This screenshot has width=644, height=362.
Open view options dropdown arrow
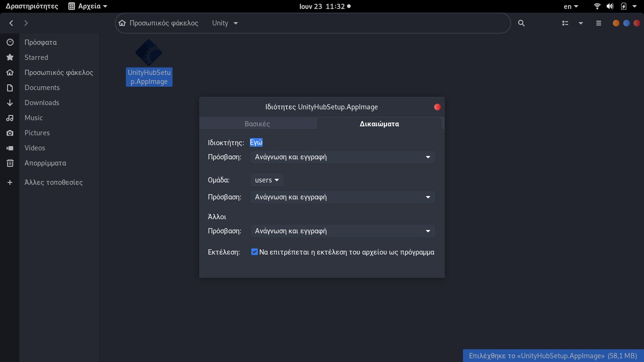click(581, 23)
